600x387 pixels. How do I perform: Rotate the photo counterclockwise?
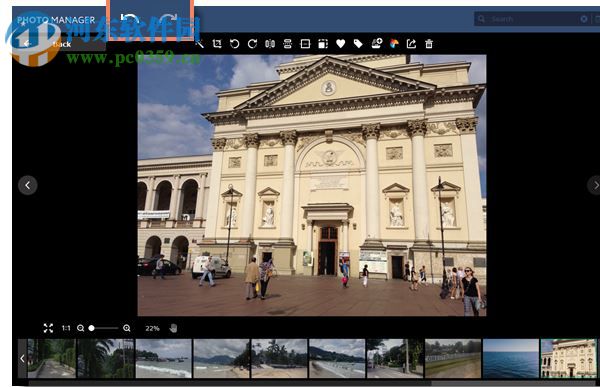(235, 44)
